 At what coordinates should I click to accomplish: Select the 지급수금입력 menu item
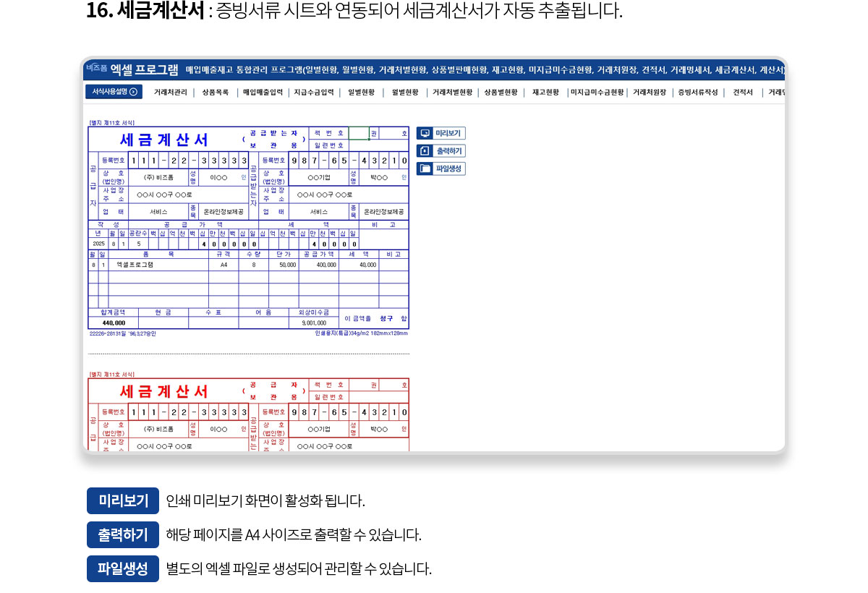(x=314, y=93)
